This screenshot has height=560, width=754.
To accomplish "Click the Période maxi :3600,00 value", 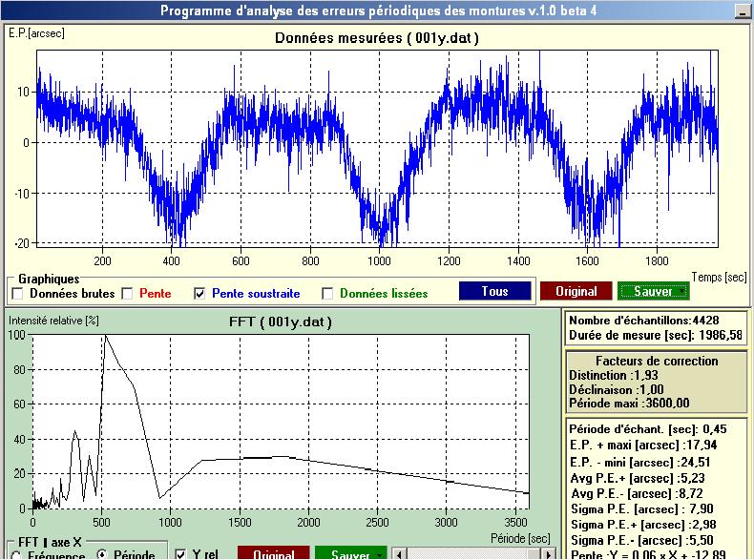I will [629, 403].
